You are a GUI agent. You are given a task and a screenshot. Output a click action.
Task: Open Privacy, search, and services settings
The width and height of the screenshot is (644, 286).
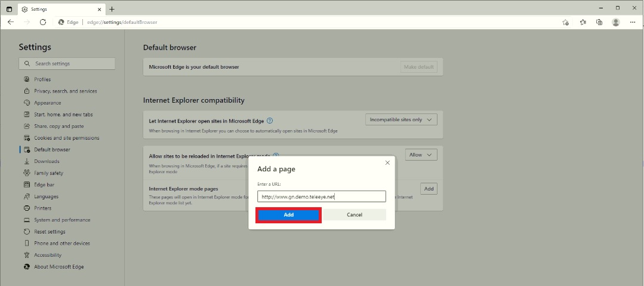66,91
